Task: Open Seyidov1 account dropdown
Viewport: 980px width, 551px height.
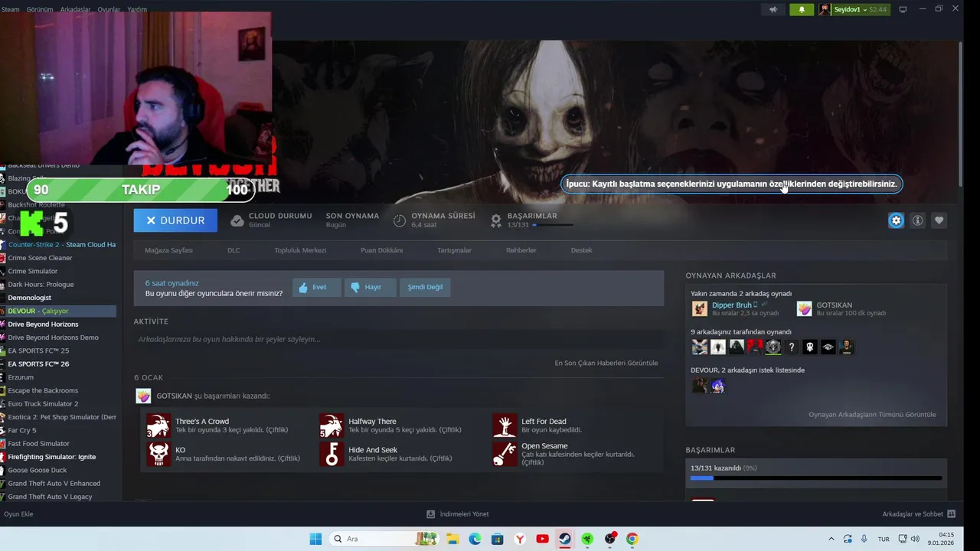Action: 854,9
